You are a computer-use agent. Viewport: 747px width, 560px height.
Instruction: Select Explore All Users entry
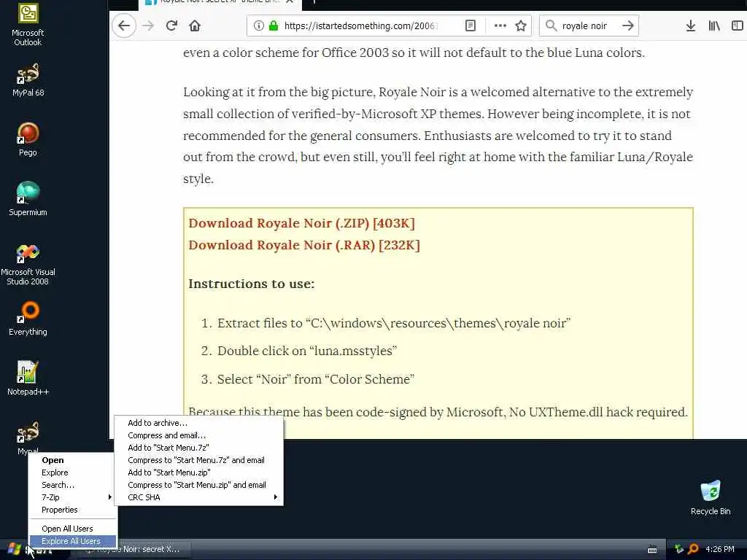click(x=72, y=541)
